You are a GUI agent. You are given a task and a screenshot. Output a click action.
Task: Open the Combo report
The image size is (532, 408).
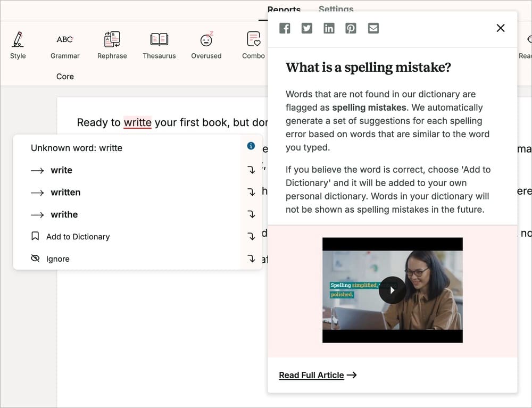(x=253, y=45)
